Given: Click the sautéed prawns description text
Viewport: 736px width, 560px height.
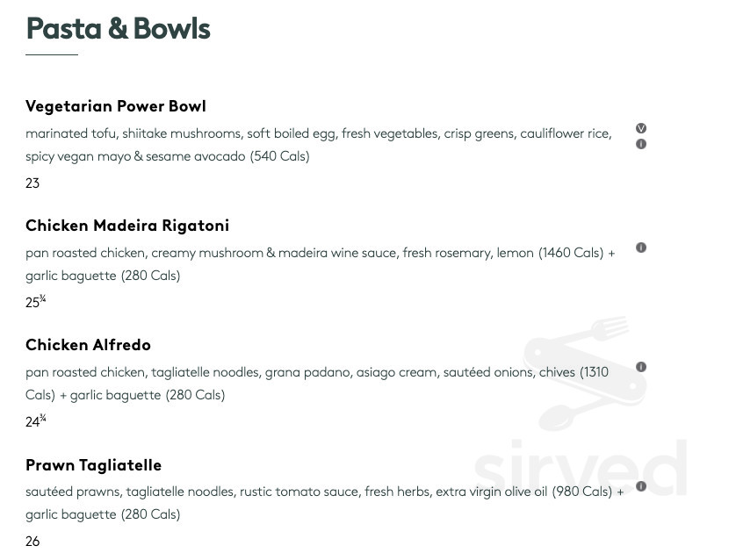Looking at the screenshot, I should point(325,503).
